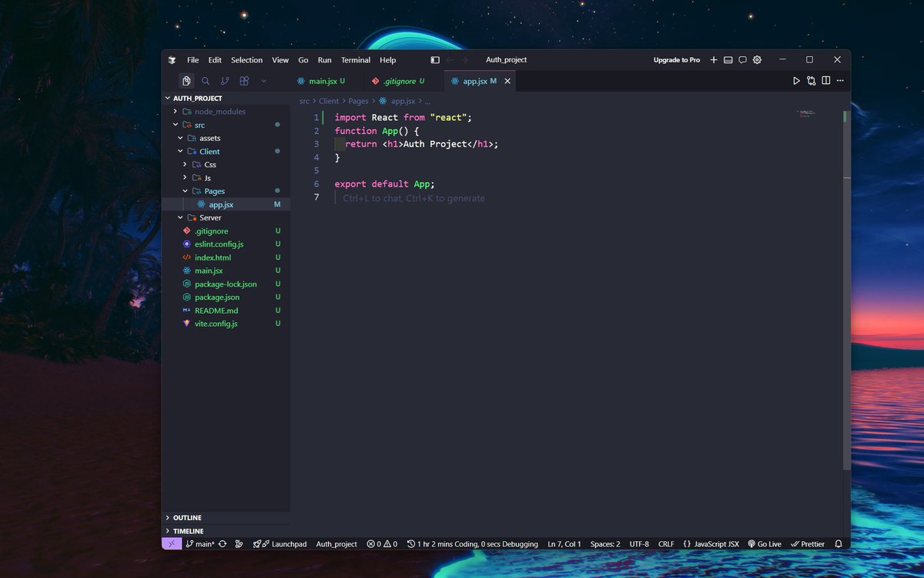924x578 pixels.
Task: Click the synchronize changes icon
Action: click(223, 544)
